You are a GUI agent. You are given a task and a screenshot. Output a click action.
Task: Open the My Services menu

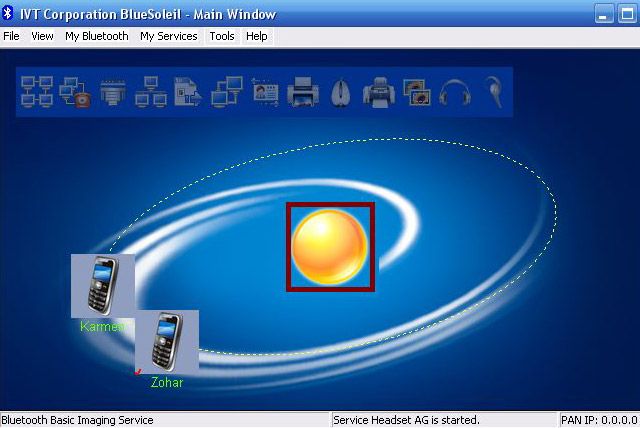coord(169,36)
